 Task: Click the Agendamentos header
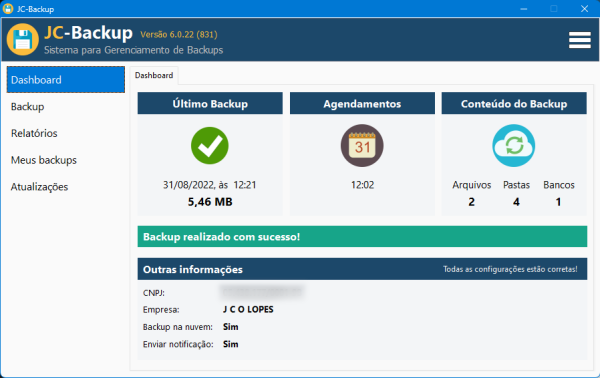click(x=362, y=103)
